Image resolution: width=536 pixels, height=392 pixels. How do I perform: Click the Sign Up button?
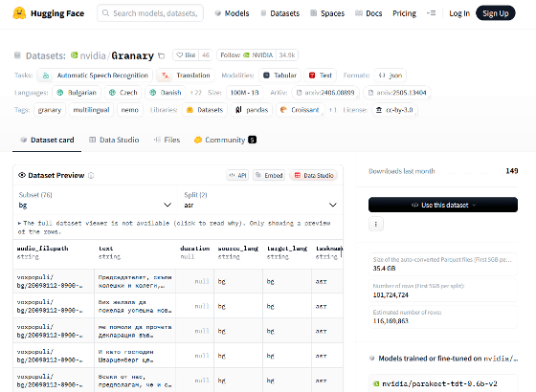pos(496,13)
